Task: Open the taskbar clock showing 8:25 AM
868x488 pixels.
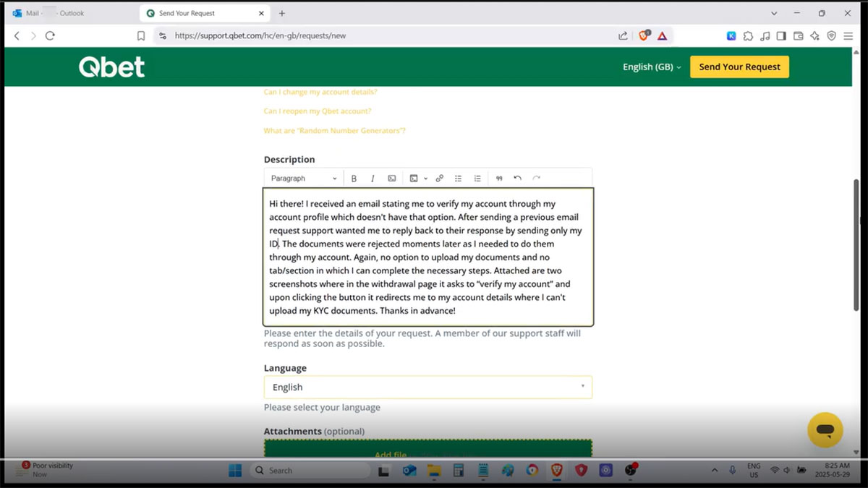Action: click(833, 470)
